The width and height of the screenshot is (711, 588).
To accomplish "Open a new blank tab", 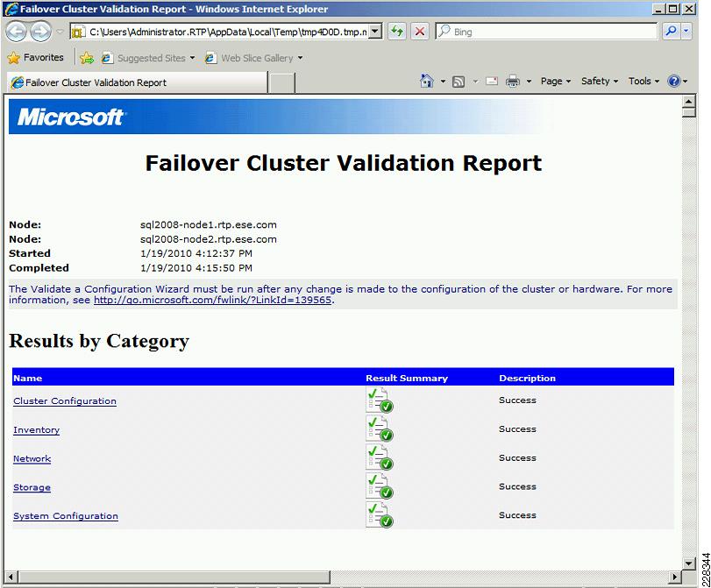I will (x=281, y=83).
